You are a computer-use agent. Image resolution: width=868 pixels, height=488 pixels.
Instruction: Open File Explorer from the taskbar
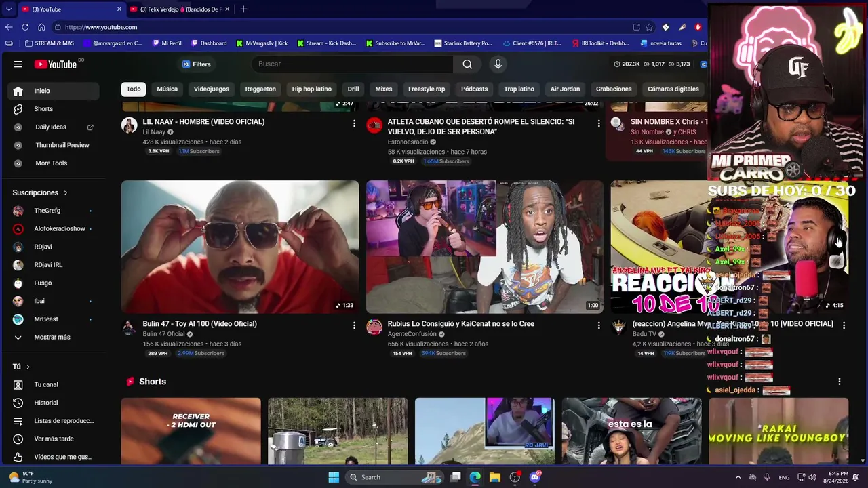[x=495, y=477]
